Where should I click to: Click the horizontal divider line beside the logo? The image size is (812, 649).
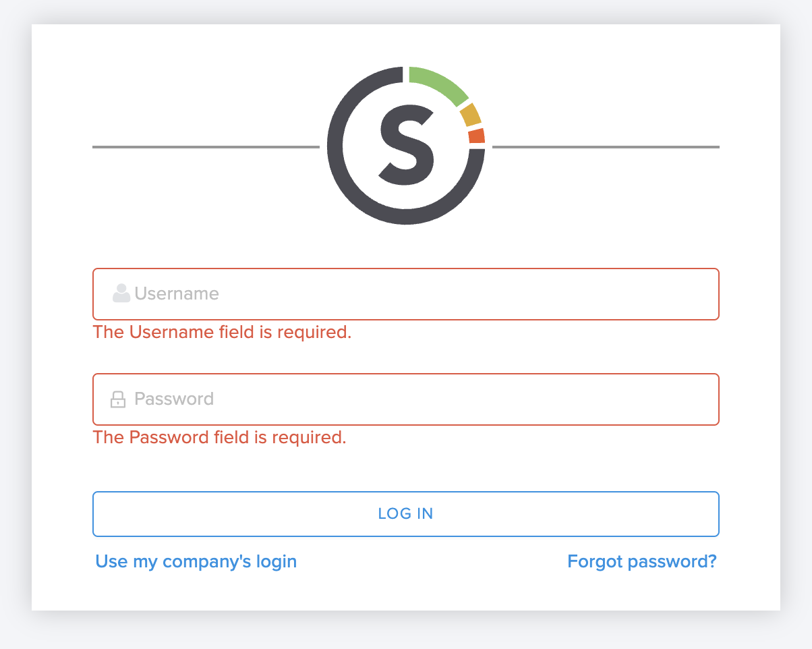pos(202,145)
